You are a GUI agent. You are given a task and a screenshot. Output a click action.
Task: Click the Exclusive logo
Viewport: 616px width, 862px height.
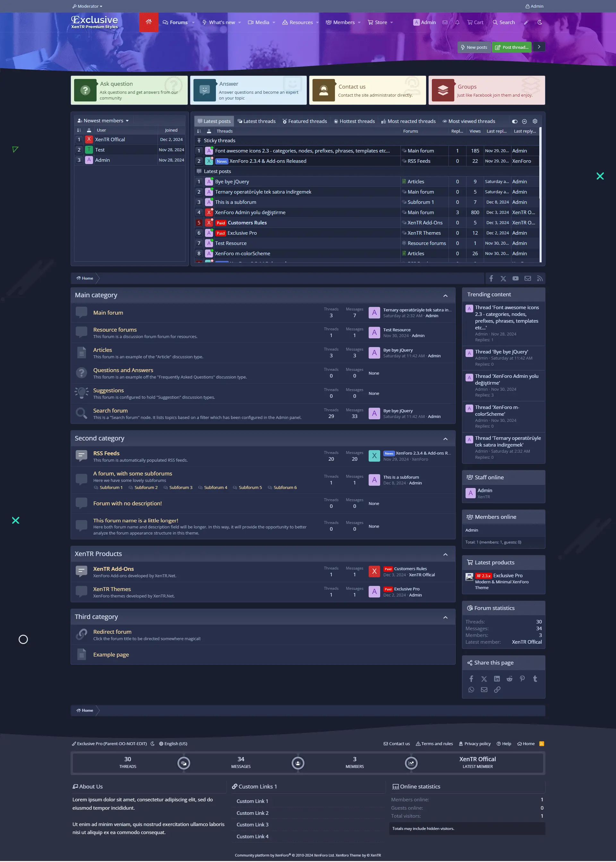pos(94,22)
